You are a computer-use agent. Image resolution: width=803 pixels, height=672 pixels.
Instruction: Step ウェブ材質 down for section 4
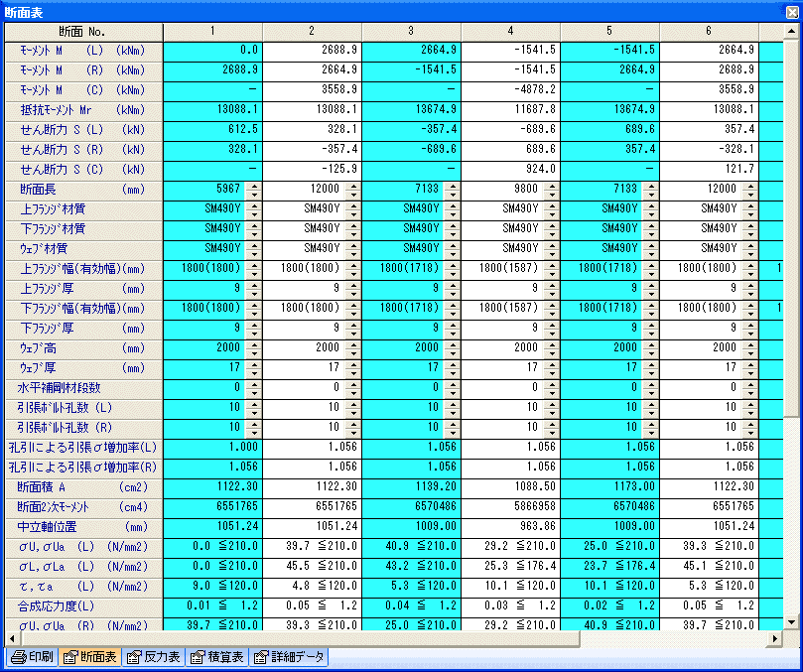(x=552, y=255)
